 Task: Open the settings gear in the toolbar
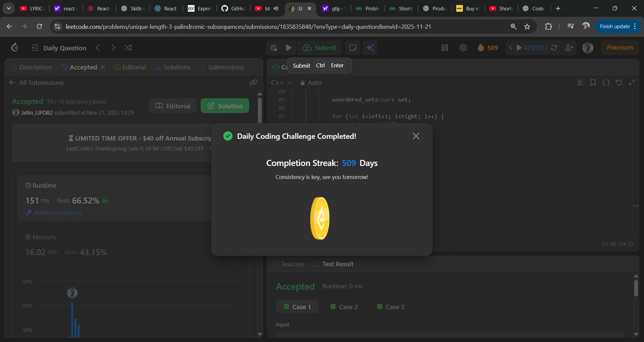(x=463, y=47)
